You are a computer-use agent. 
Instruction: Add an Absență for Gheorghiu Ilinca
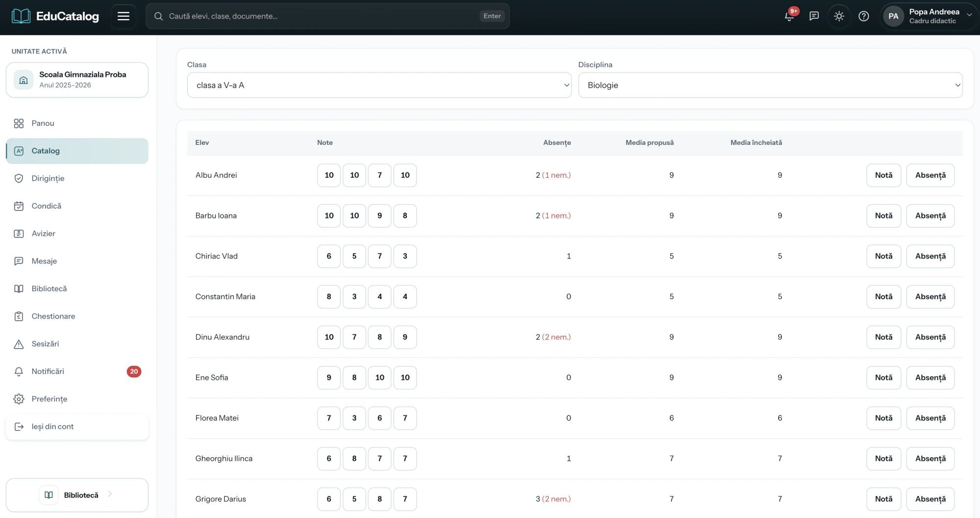[x=930, y=459]
